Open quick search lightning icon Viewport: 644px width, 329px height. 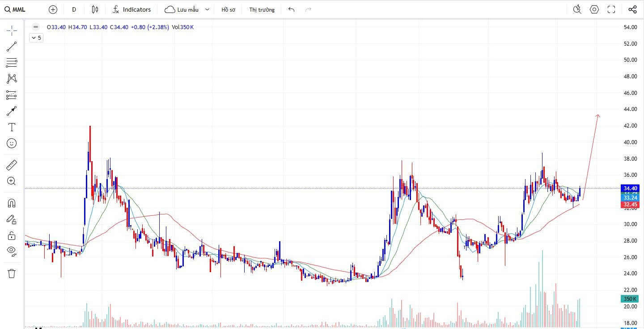pos(577,9)
